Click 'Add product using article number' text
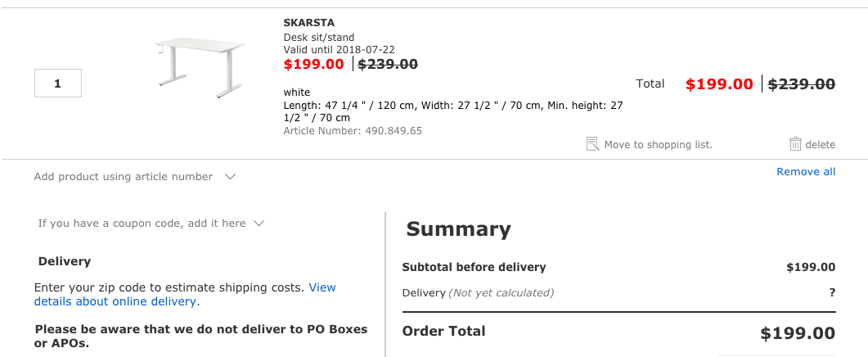 coord(124,176)
